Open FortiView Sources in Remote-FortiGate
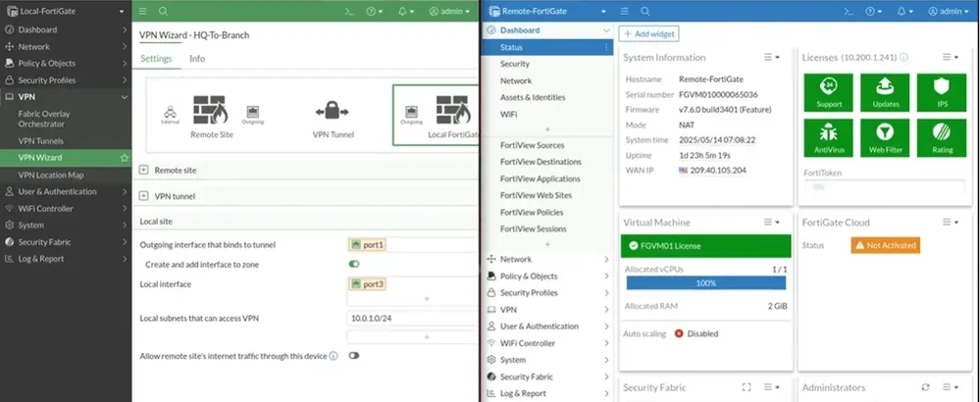 pos(532,145)
